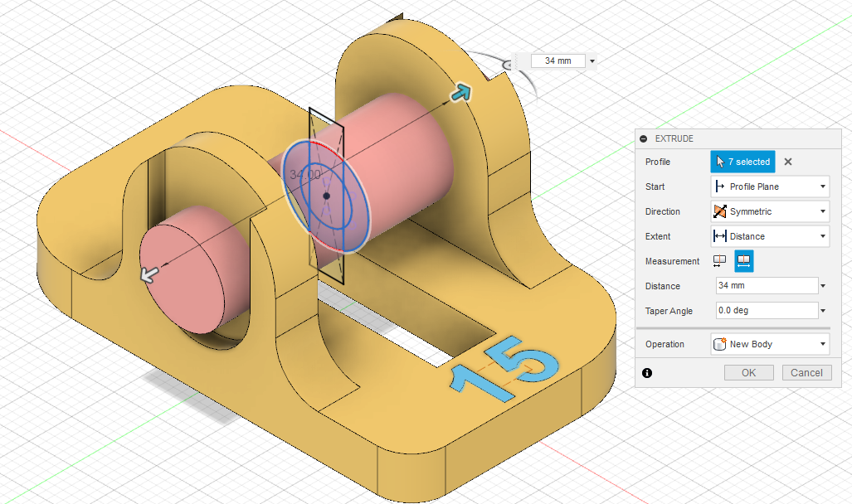
Task: Click the Taper Angle 0.0 deg field
Action: pos(767,311)
